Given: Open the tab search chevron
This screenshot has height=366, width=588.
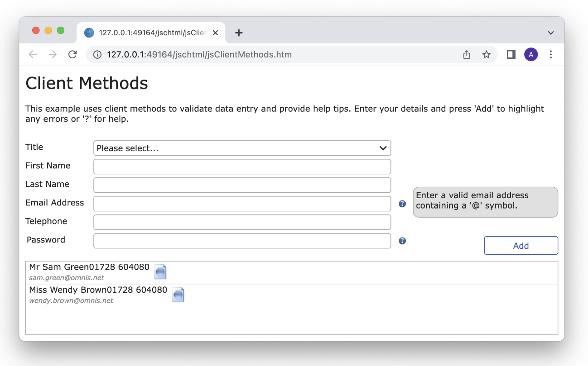Looking at the screenshot, I should click(x=551, y=33).
